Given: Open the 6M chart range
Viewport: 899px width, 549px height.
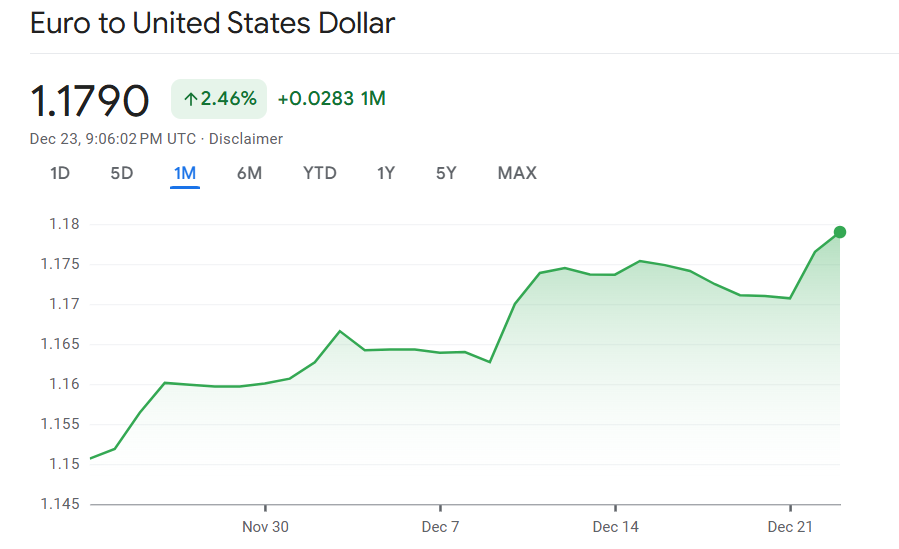Looking at the screenshot, I should [249, 173].
